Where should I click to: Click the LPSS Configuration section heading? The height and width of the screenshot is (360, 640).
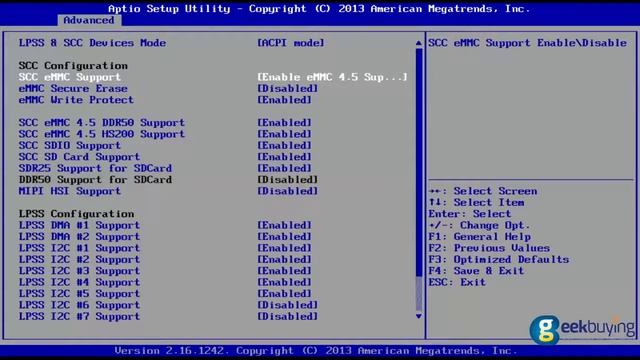(76, 214)
